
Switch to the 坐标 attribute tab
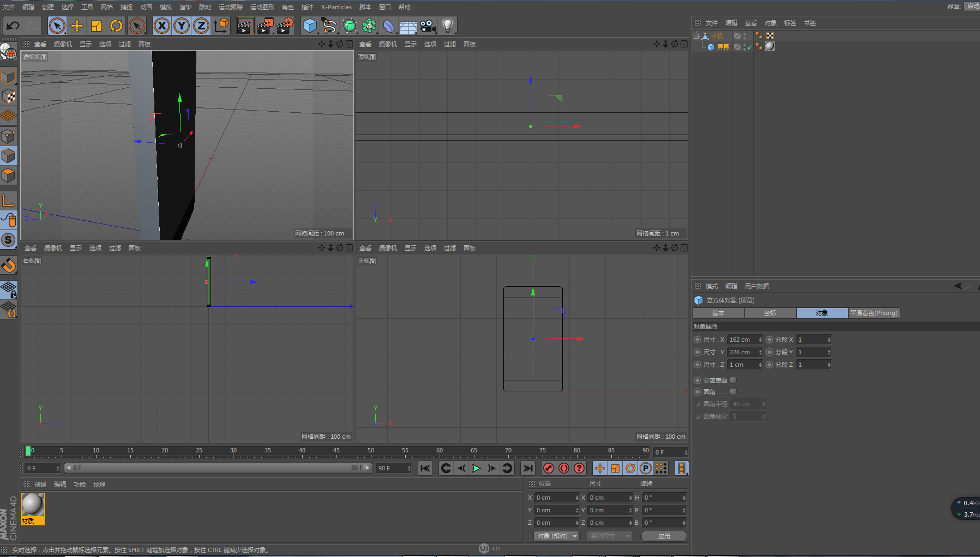(769, 313)
